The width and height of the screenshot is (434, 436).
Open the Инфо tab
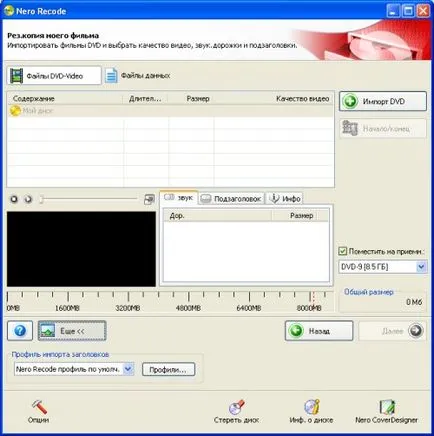(x=285, y=199)
